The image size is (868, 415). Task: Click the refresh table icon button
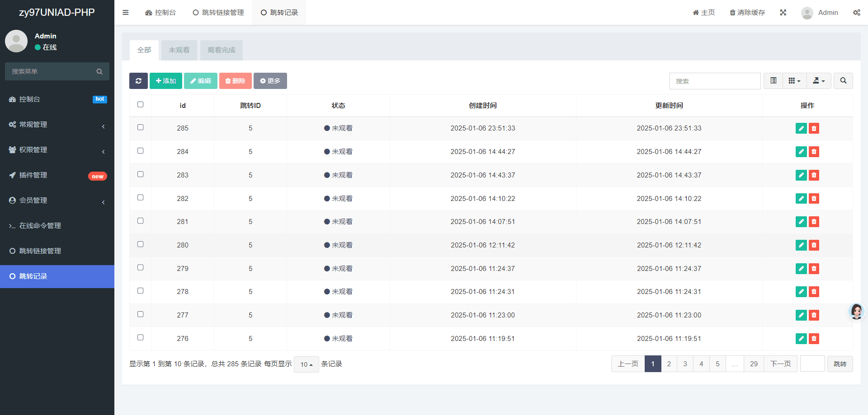138,81
